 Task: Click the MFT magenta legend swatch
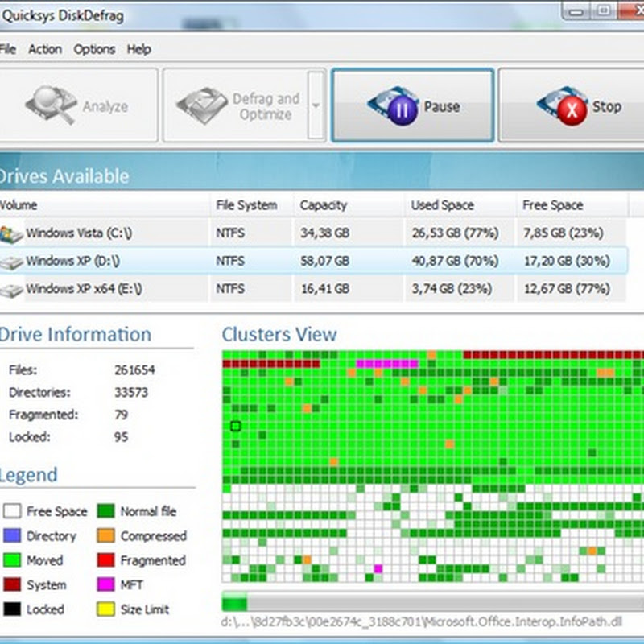click(106, 584)
